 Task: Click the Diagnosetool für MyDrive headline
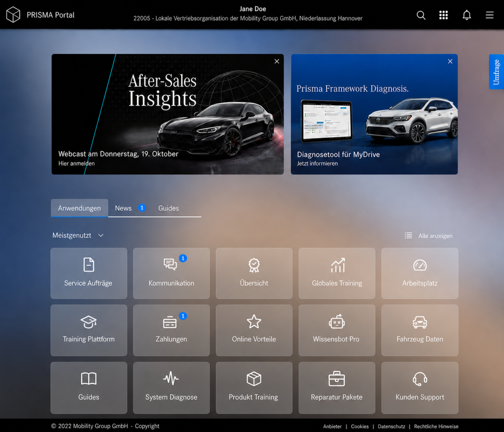(x=338, y=154)
